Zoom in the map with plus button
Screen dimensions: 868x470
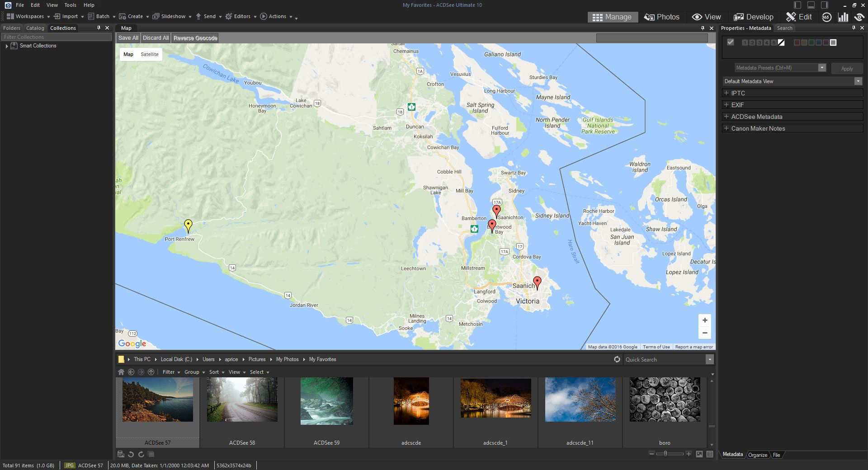pos(704,320)
